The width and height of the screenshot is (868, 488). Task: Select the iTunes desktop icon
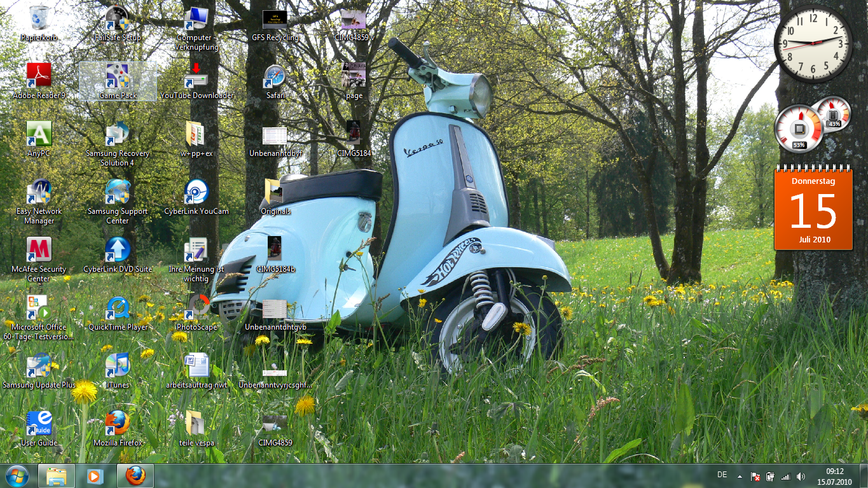pyautogui.click(x=118, y=366)
